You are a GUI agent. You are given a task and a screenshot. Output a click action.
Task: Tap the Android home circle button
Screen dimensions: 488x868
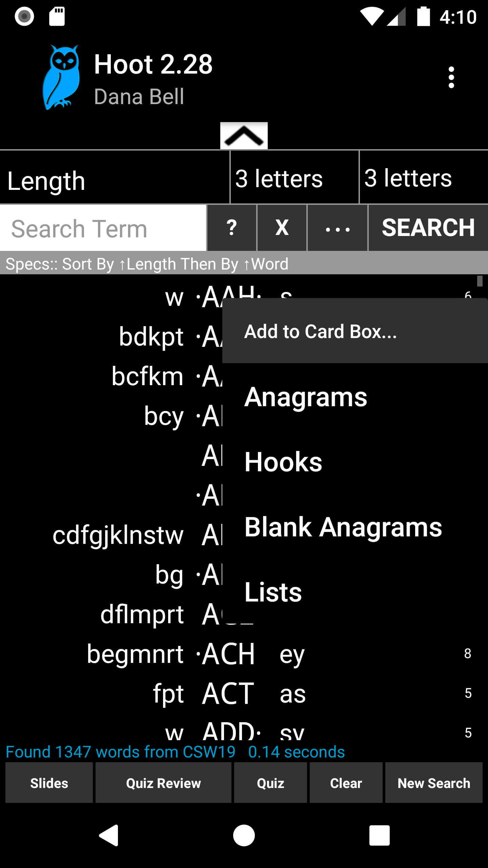(244, 835)
